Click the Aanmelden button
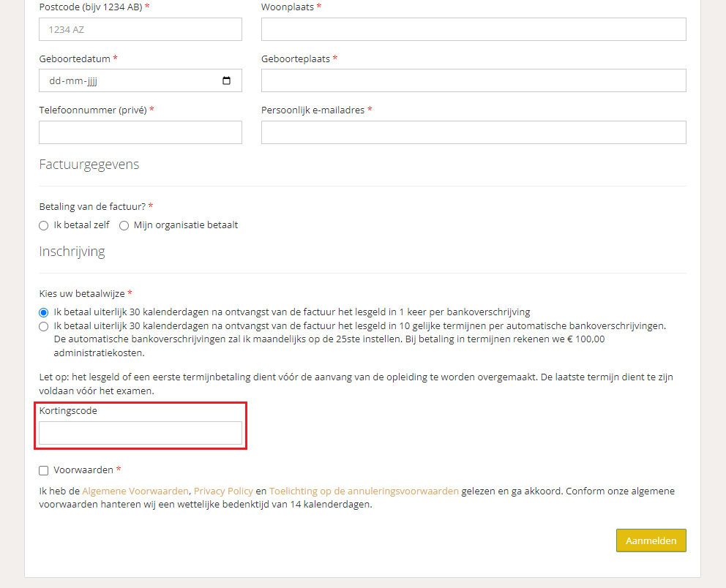Viewport: 726px width, 588px height. coord(651,540)
